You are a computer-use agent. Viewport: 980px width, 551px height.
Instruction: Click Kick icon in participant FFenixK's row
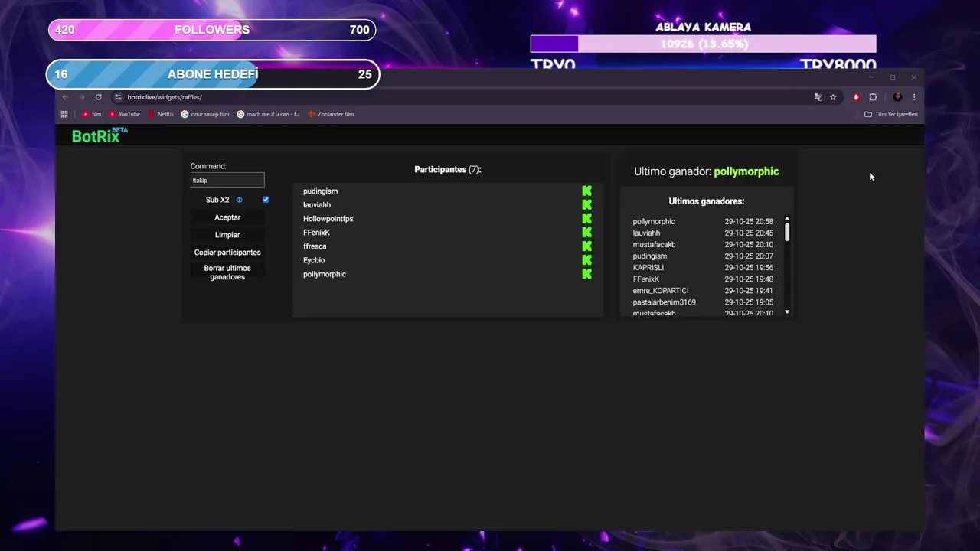point(586,233)
